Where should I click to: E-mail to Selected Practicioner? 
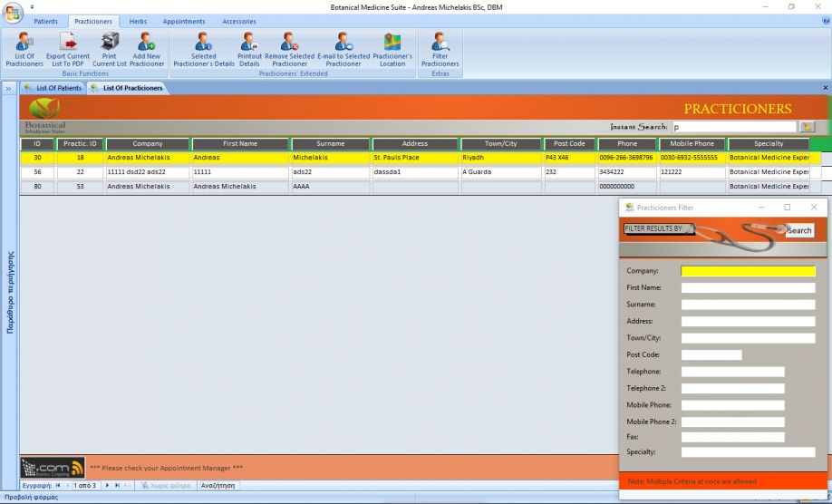click(x=343, y=49)
